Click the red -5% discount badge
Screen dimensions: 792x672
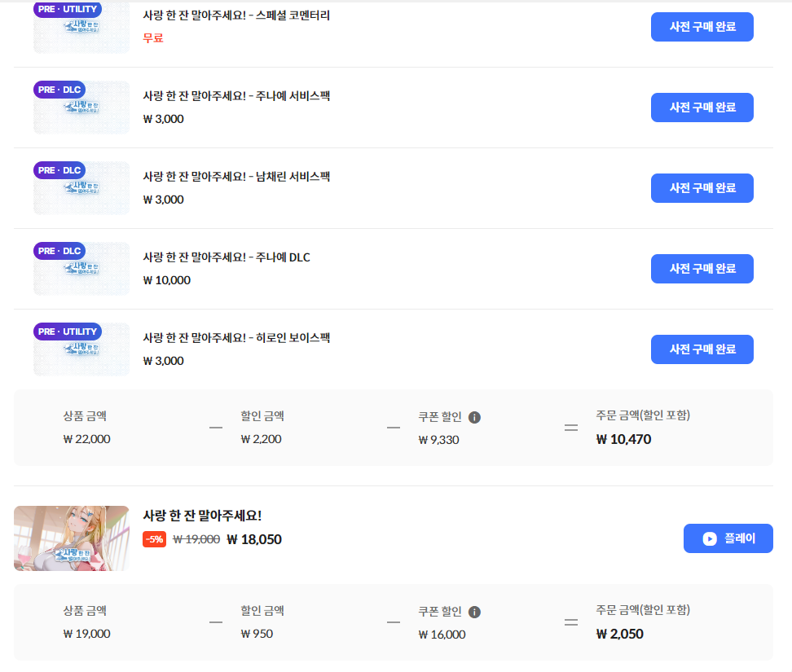[154, 539]
